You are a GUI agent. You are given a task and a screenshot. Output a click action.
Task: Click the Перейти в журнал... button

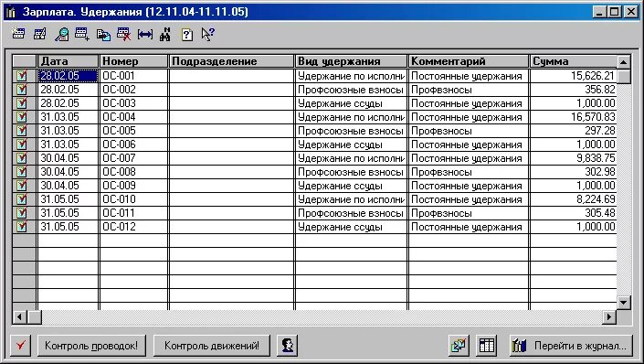pos(572,345)
